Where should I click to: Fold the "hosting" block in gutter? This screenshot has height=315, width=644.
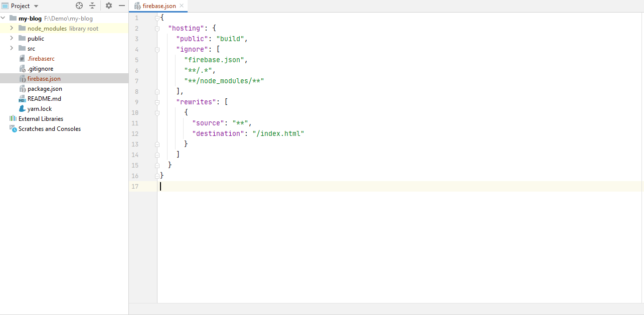[x=157, y=29]
